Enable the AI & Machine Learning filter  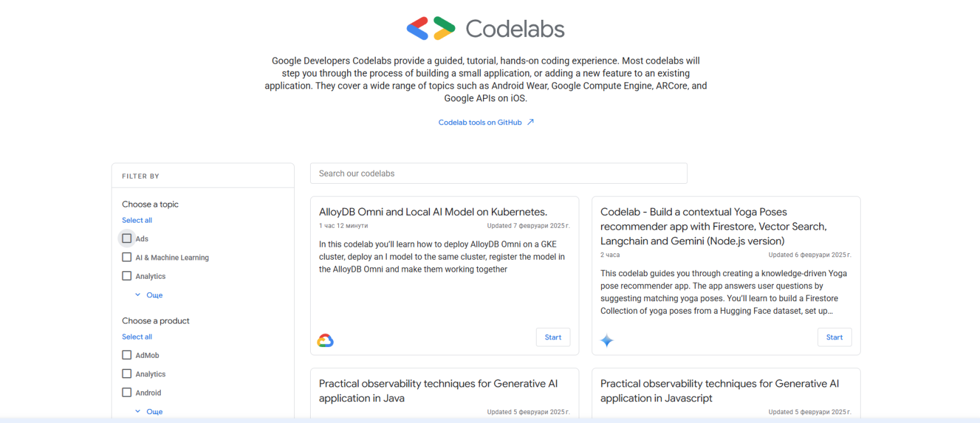tap(127, 257)
